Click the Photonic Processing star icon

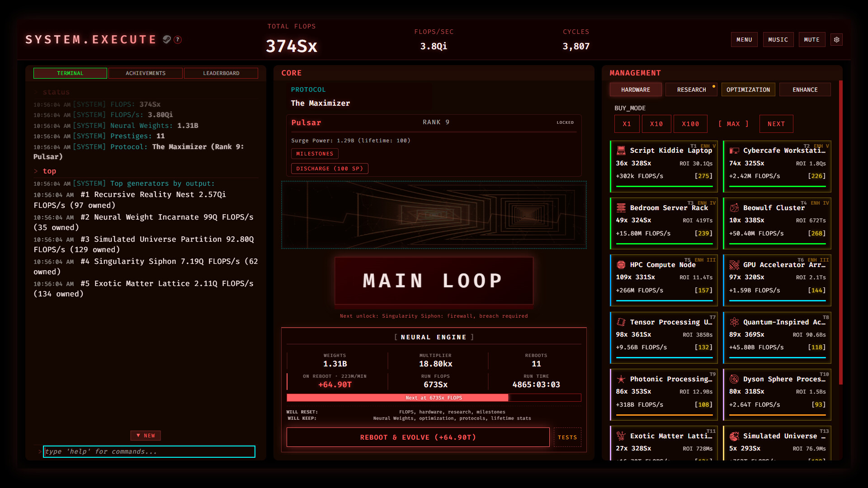click(x=621, y=379)
